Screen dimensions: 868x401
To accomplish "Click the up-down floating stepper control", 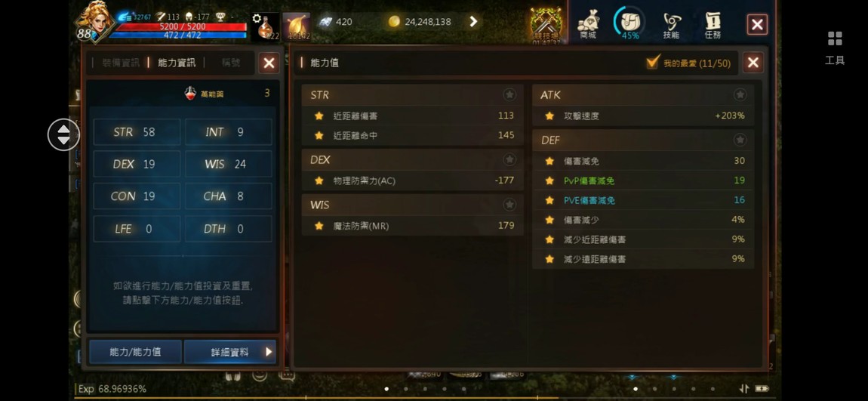I will 63,134.
